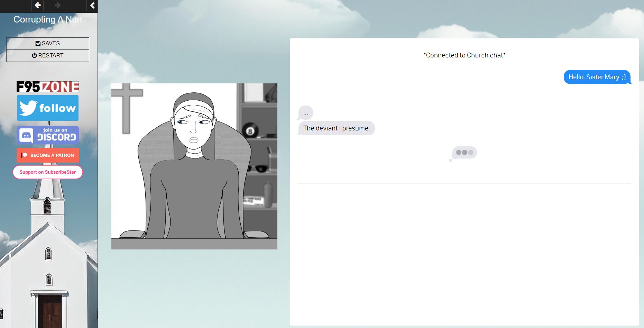Click the 8-ball on the shelf in the portrait
The height and width of the screenshot is (328, 644).
tap(250, 131)
